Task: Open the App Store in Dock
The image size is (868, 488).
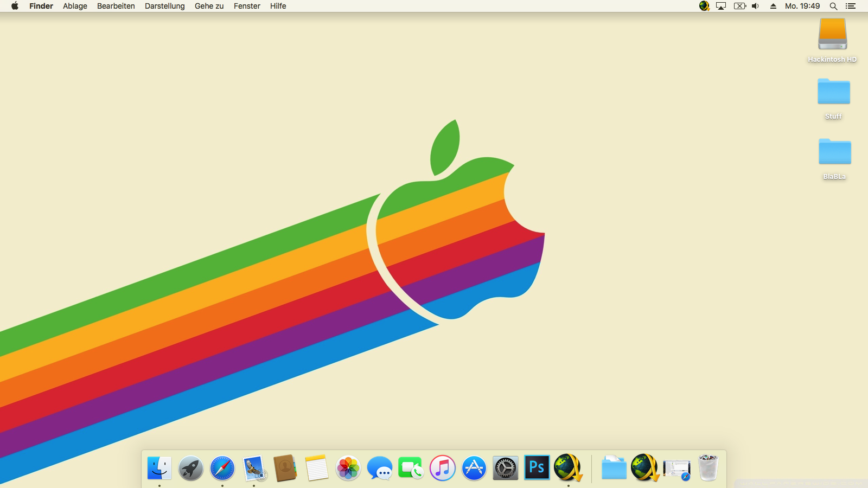Action: 474,468
